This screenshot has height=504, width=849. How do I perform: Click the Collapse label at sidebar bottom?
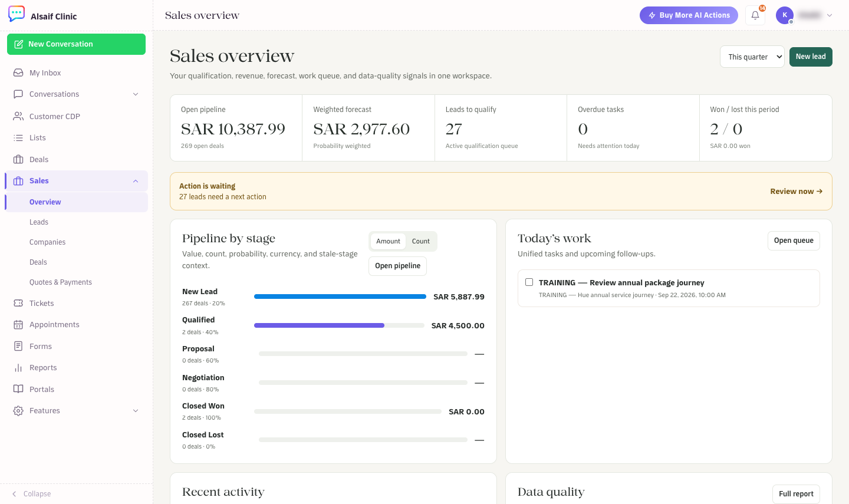(x=37, y=494)
